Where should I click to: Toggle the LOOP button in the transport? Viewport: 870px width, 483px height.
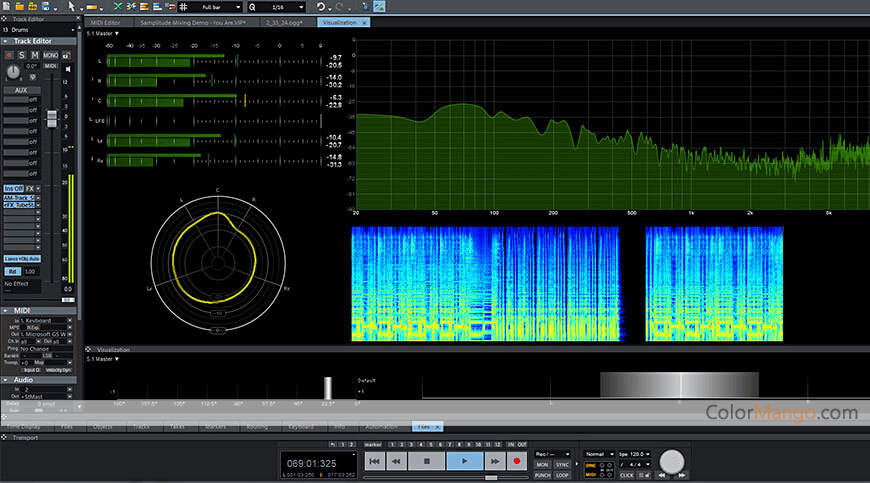click(x=563, y=474)
